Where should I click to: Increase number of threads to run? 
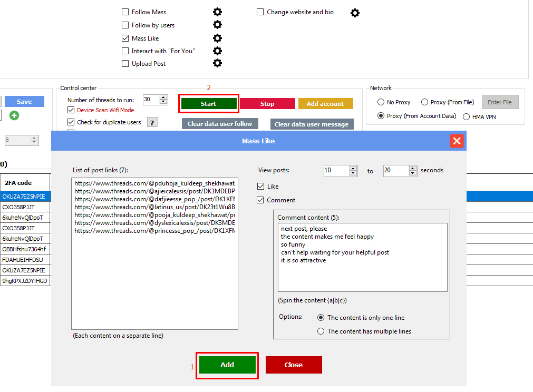(163, 97)
